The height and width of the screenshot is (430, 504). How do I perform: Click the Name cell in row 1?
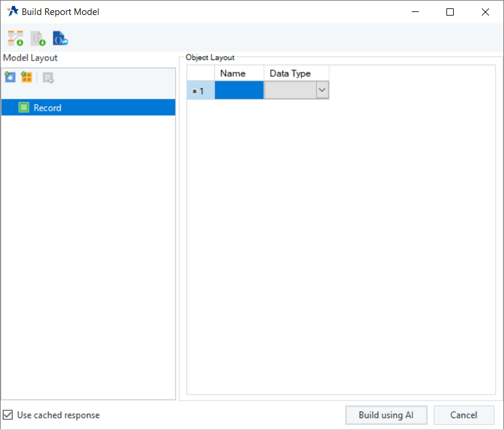(x=239, y=90)
